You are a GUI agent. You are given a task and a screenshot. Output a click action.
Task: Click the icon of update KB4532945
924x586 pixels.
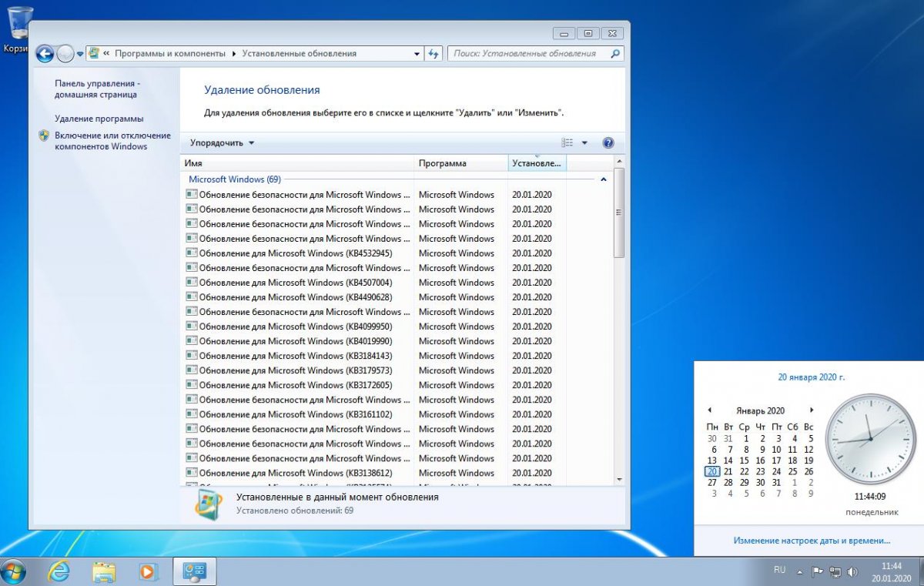pos(192,253)
